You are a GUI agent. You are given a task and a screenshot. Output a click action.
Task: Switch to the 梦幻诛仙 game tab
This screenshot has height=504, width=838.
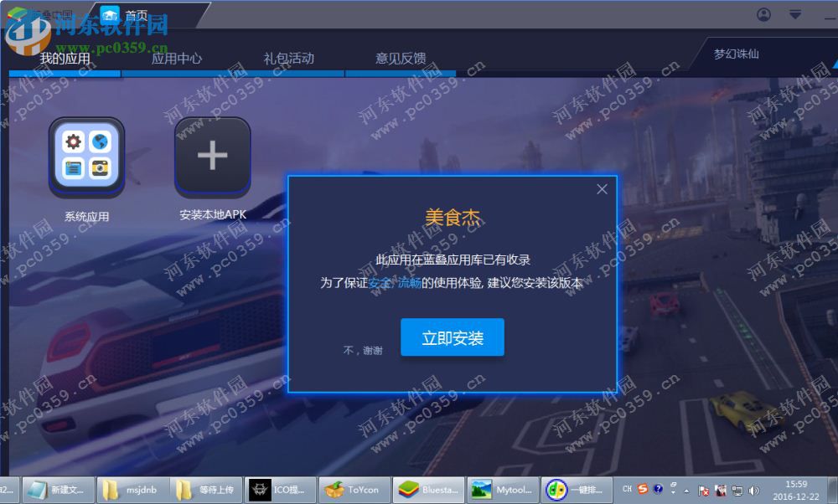point(736,54)
